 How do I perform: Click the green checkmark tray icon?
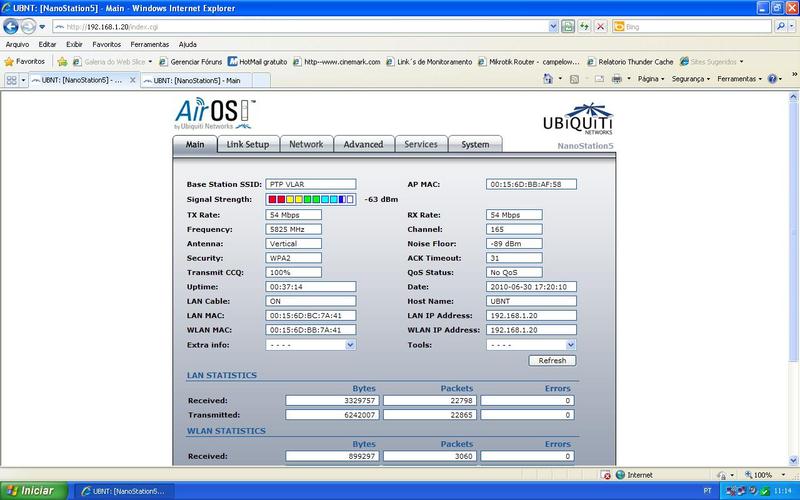pyautogui.click(x=765, y=491)
